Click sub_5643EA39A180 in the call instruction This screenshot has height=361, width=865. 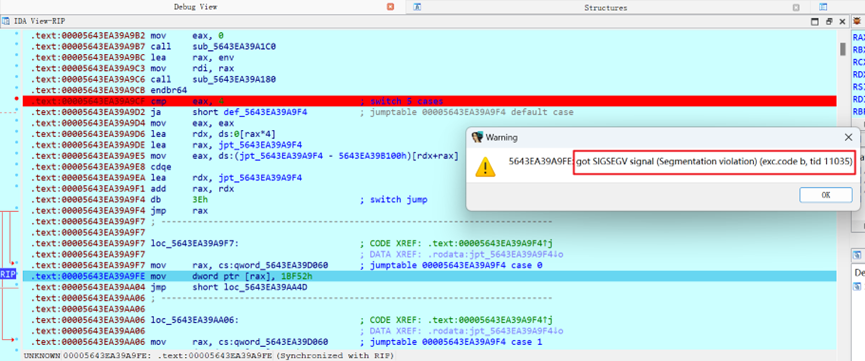coord(234,79)
